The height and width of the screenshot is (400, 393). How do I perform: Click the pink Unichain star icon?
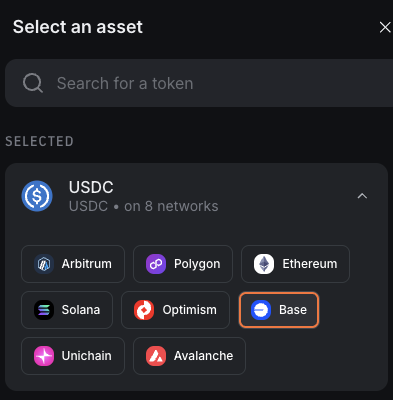44,356
